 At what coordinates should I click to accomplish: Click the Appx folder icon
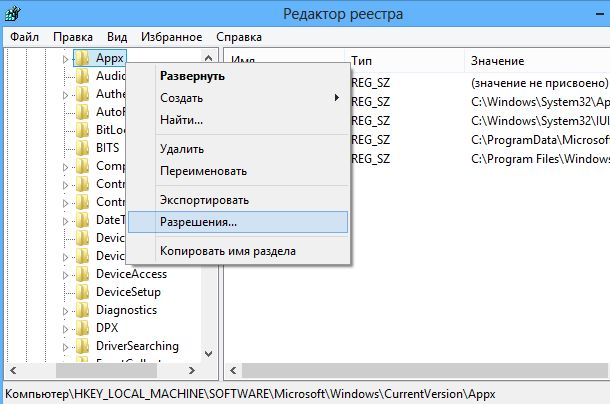(x=82, y=58)
